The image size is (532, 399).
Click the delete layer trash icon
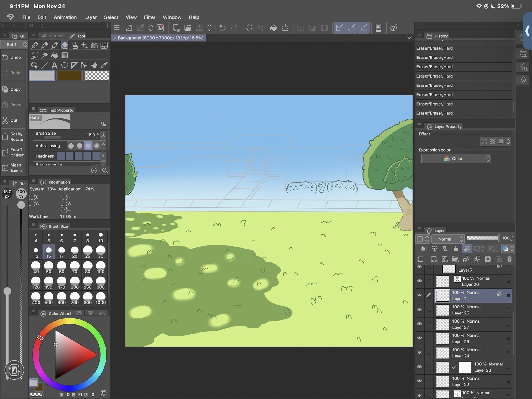point(509,259)
